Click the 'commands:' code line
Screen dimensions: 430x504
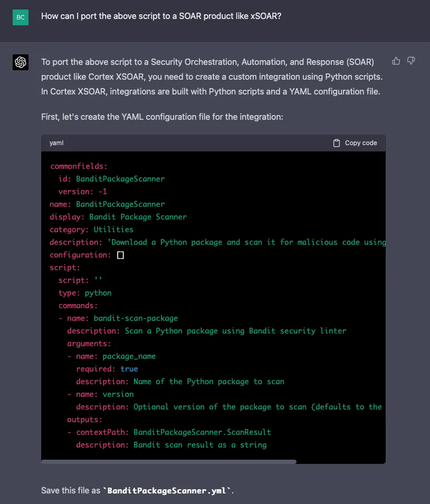tap(78, 306)
